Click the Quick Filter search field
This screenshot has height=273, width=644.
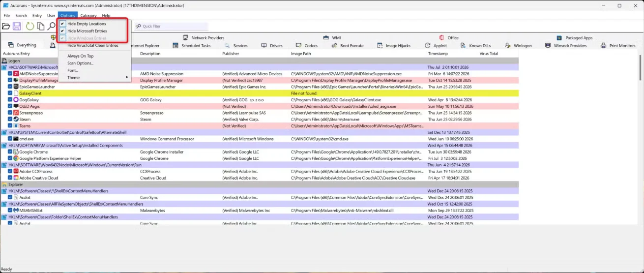[171, 26]
